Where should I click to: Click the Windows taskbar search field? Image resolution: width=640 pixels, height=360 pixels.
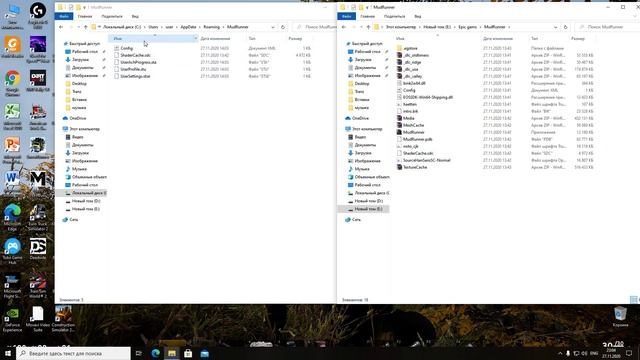(x=73, y=353)
